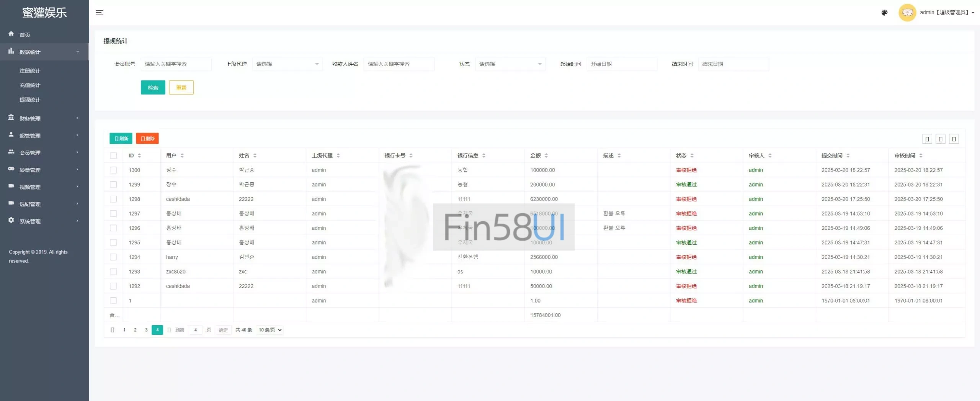
Task: Click the home icon in sidebar
Action: [x=11, y=34]
